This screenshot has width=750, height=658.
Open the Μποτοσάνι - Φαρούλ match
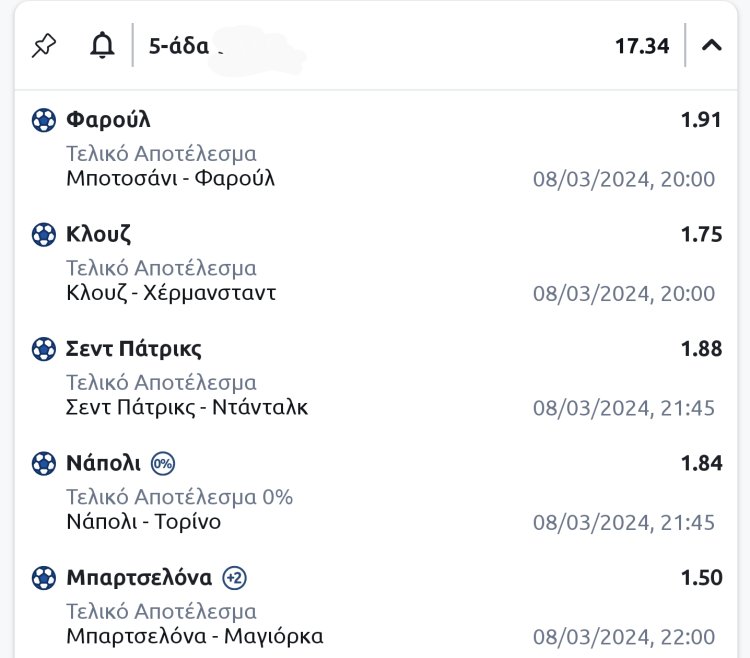click(170, 179)
